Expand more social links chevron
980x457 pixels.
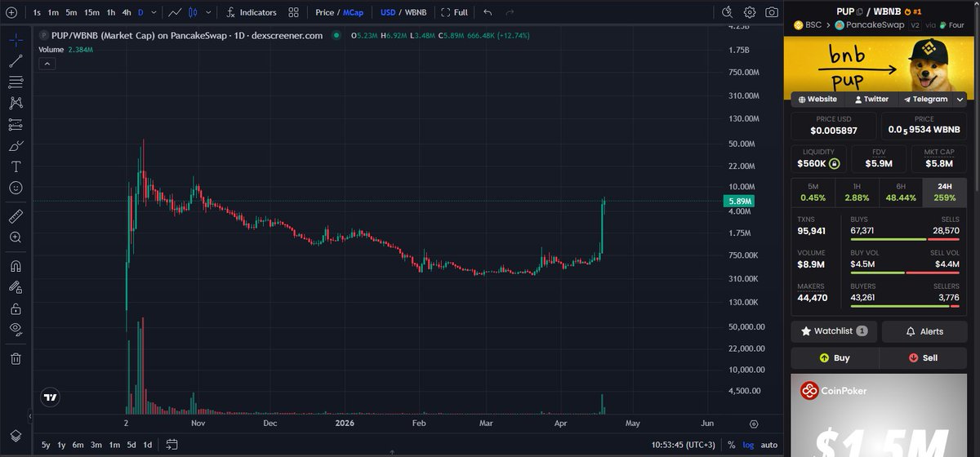[x=960, y=99]
